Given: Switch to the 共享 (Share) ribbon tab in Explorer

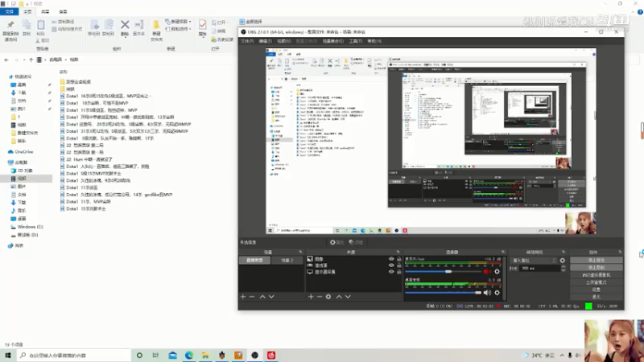Looking at the screenshot, I should 45,11.
